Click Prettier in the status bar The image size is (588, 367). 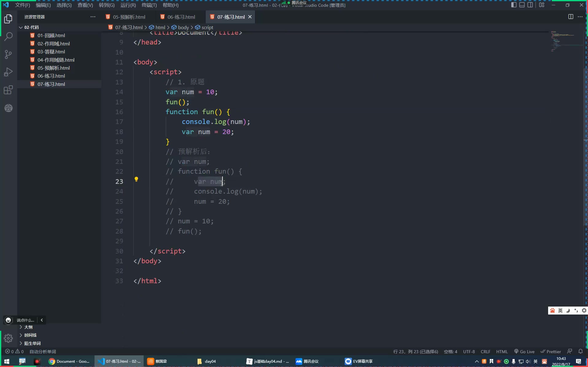tap(550, 351)
